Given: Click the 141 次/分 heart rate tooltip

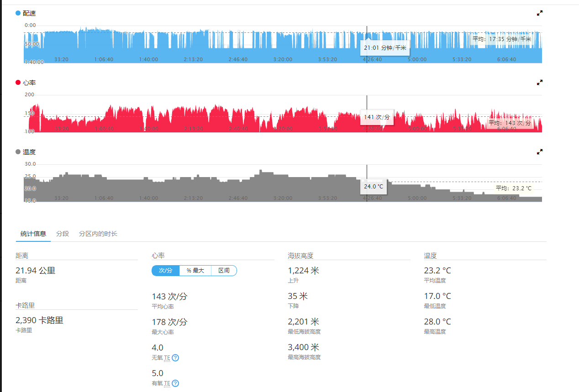Looking at the screenshot, I should [x=377, y=117].
